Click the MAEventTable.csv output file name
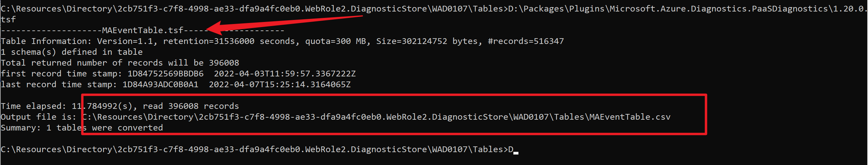 630,117
